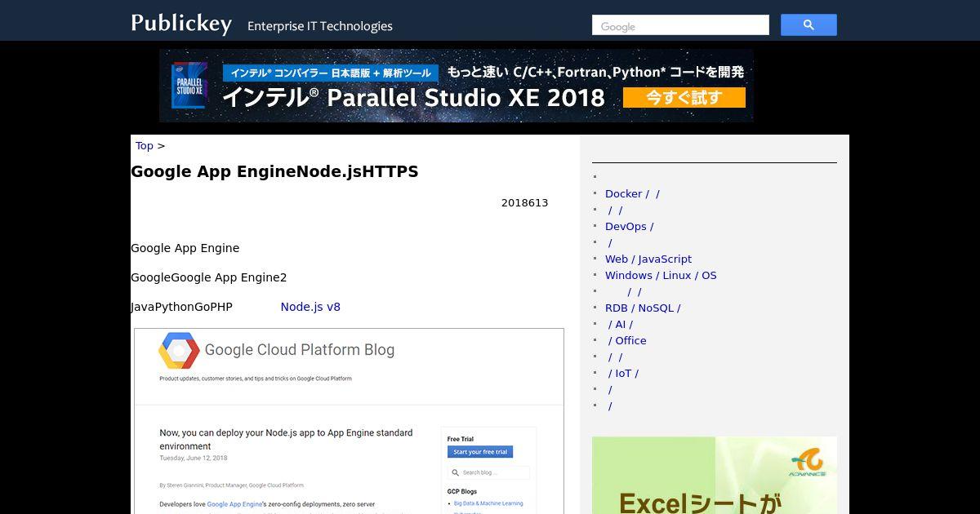Click the Enterprise IT Technologies tagline
The width and height of the screenshot is (980, 514).
click(320, 26)
